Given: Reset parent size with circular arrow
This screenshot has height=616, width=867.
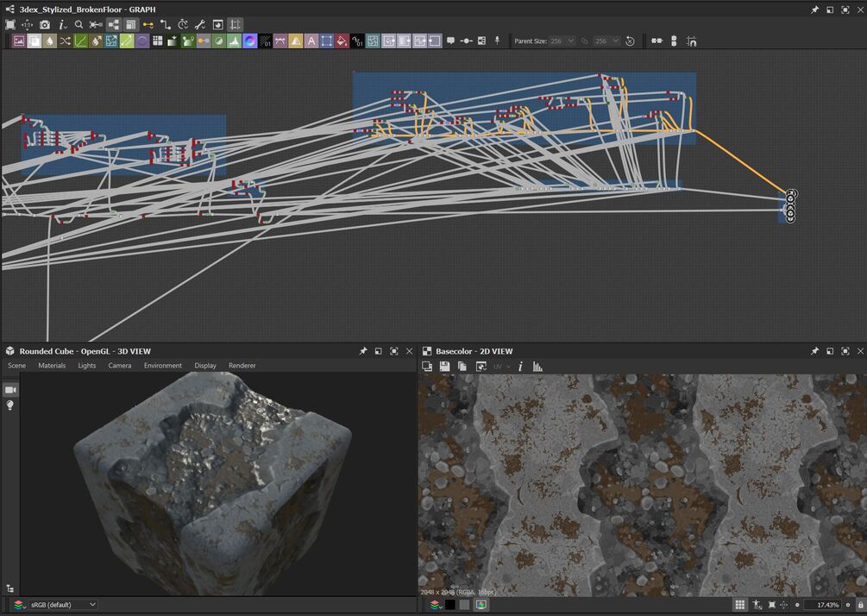Looking at the screenshot, I should (630, 41).
